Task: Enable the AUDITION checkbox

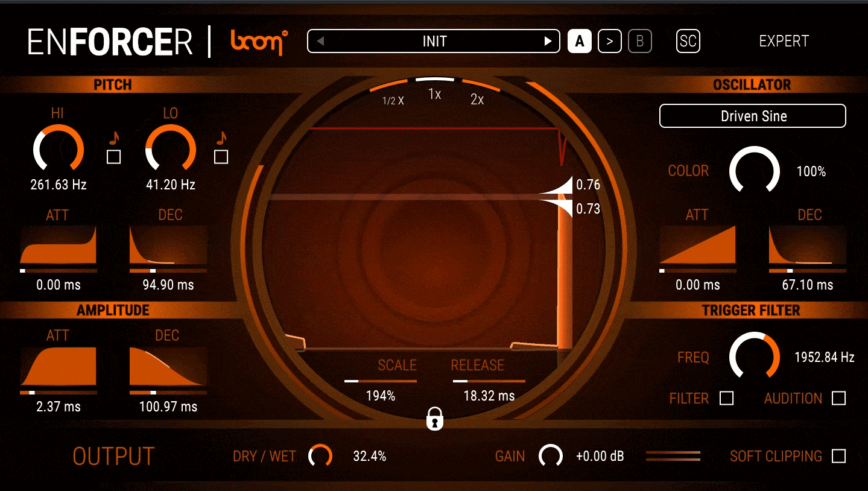Action: pyautogui.click(x=842, y=398)
